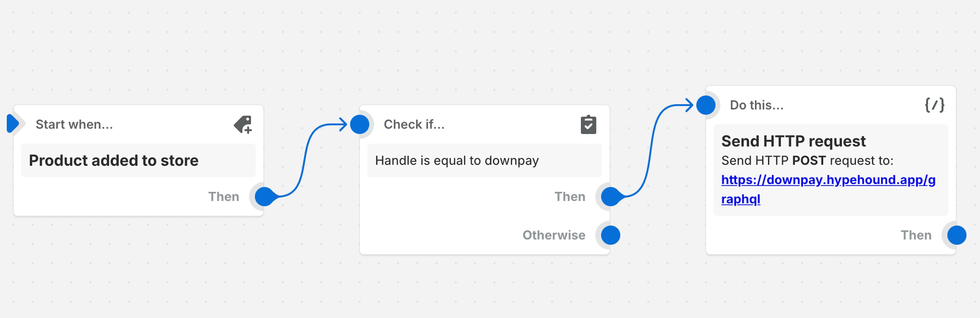Screen dimensions: 980x318
Task: Click the input dot of the Check if step
Action: [x=360, y=124]
